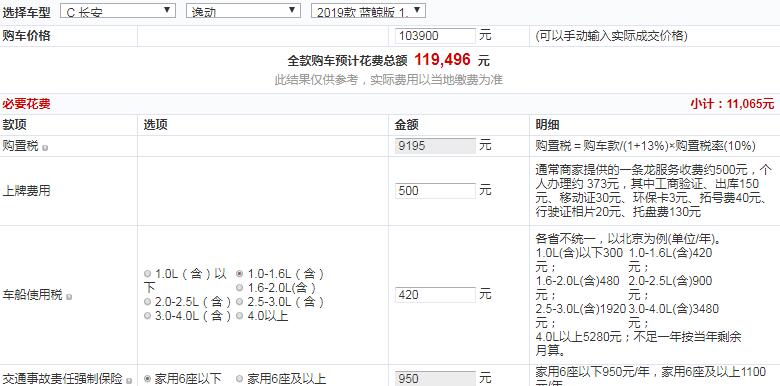Click the 金额 column header
Screen dimensions: 780x386
pyautogui.click(x=406, y=125)
